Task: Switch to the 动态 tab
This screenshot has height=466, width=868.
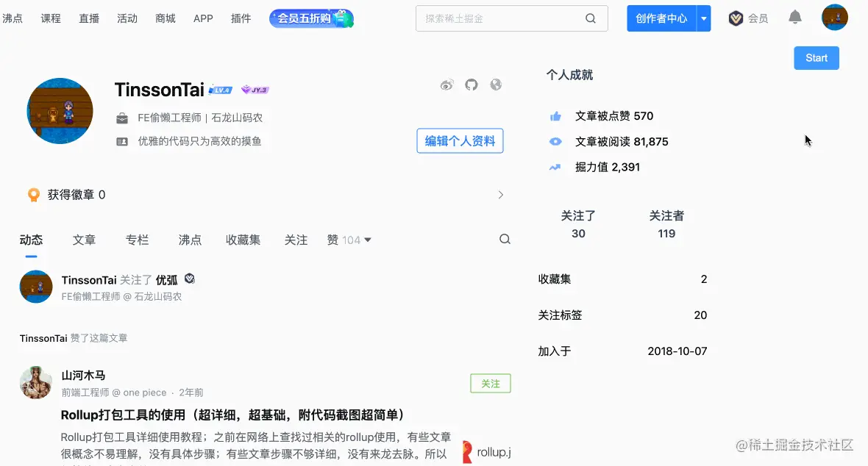Action: [31, 240]
